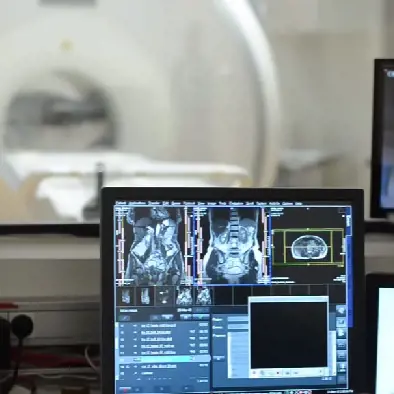This screenshot has width=394, height=394.
Task: Open the Help menu at the menu bar's end
Action: (x=299, y=203)
